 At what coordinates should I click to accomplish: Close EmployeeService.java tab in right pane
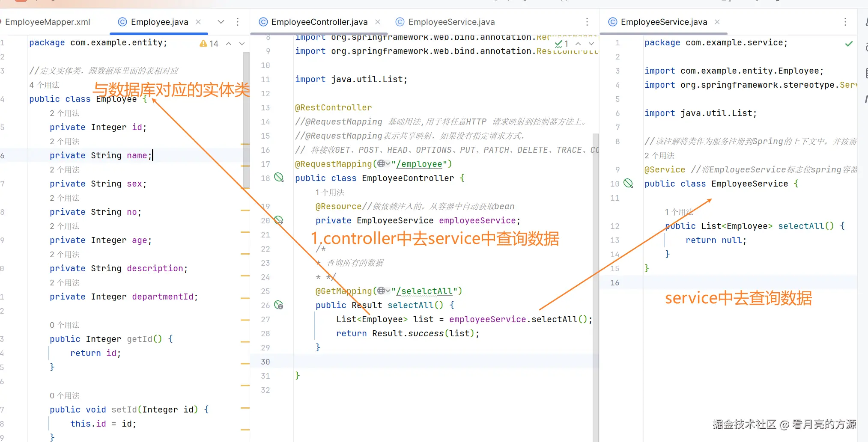click(x=717, y=22)
